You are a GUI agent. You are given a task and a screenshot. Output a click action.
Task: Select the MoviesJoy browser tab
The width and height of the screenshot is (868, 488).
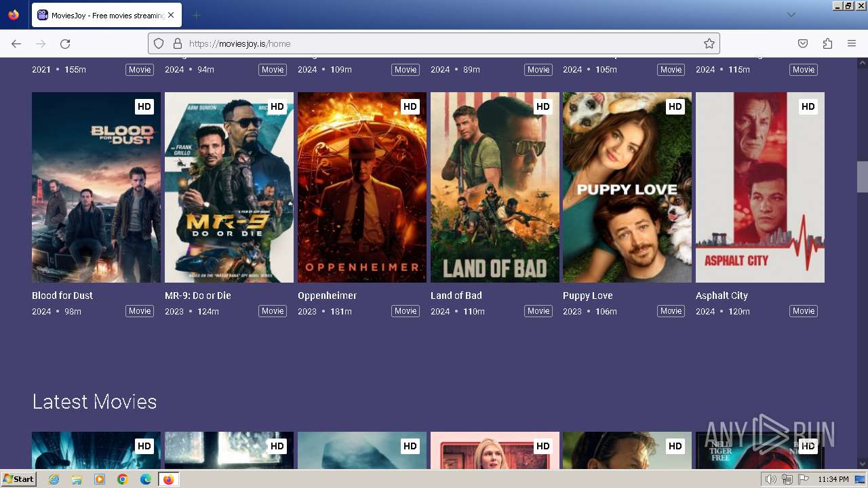click(x=106, y=15)
